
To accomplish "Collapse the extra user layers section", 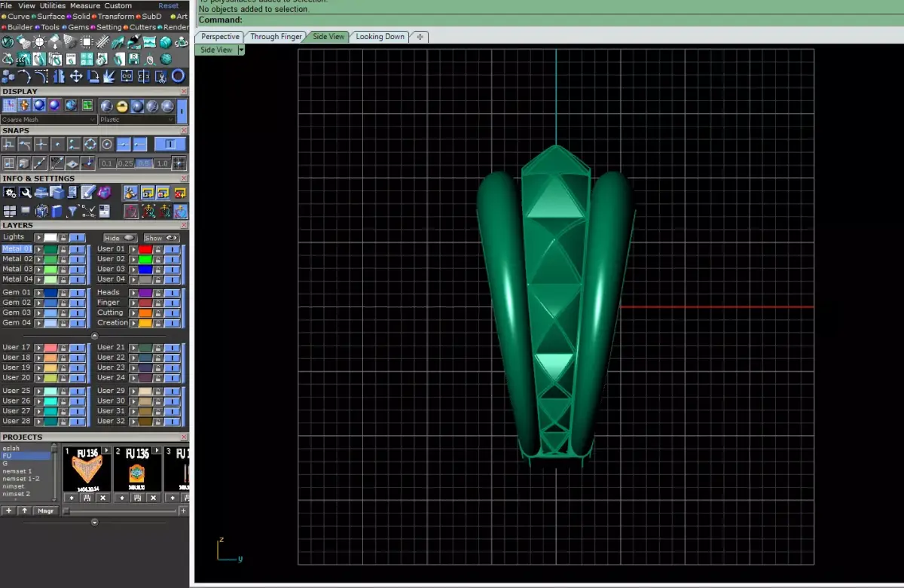I will click(94, 336).
